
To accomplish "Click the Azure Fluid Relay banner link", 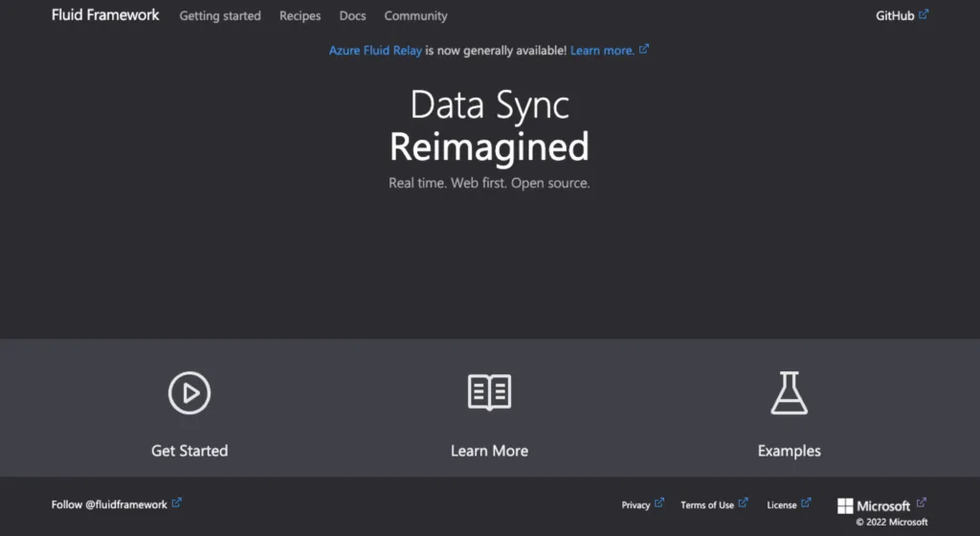I will 375,50.
